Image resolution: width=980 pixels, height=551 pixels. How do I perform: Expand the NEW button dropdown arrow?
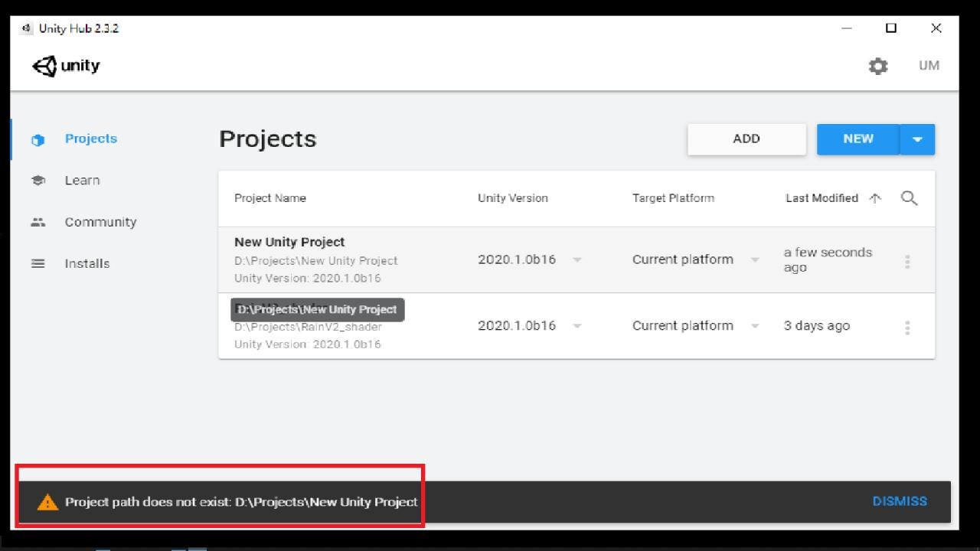coord(917,139)
